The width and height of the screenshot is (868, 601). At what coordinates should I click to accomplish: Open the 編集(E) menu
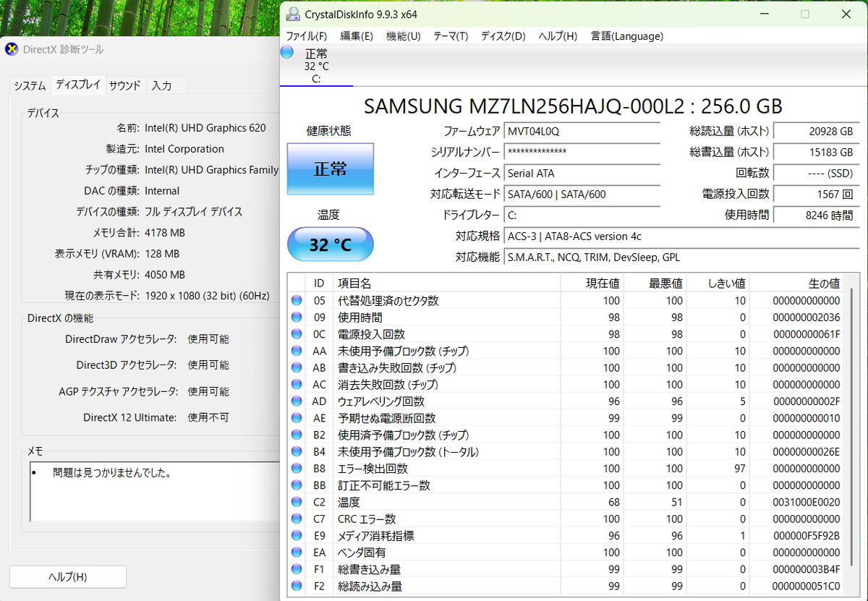click(x=357, y=35)
